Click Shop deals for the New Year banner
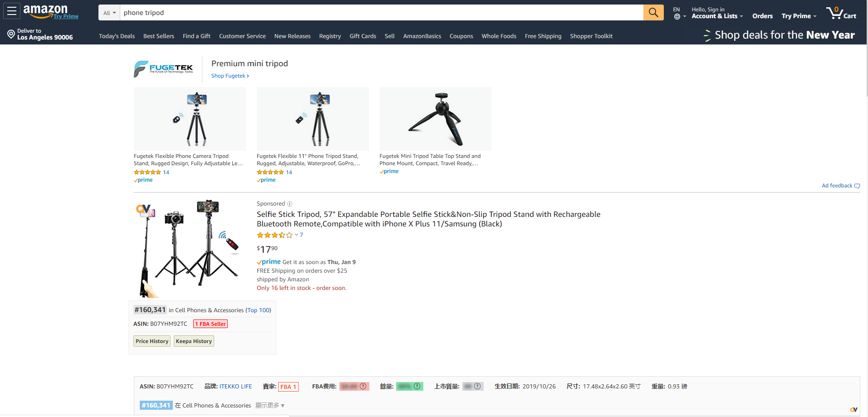Image resolution: width=868 pixels, height=417 pixels. (x=779, y=35)
